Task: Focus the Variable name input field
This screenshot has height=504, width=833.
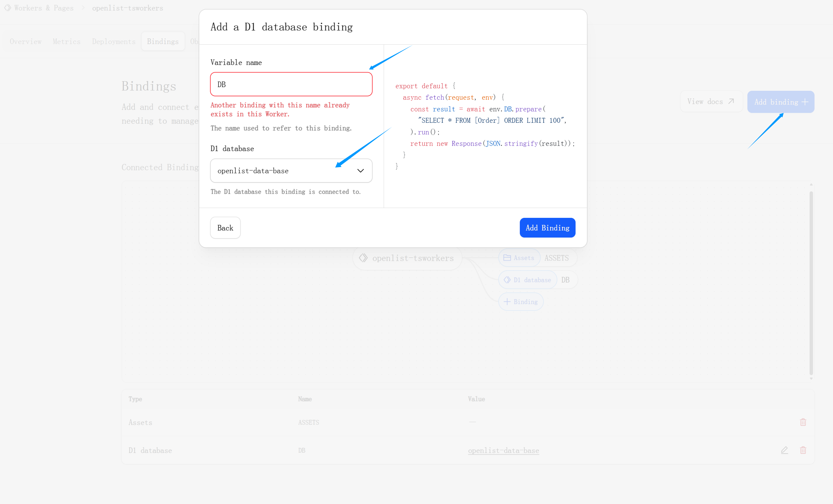Action: click(x=291, y=84)
